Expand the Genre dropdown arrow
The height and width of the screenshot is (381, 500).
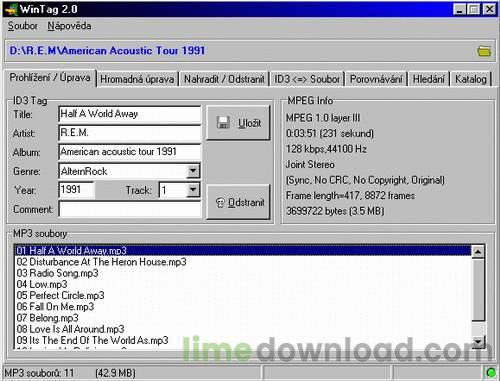pos(193,171)
